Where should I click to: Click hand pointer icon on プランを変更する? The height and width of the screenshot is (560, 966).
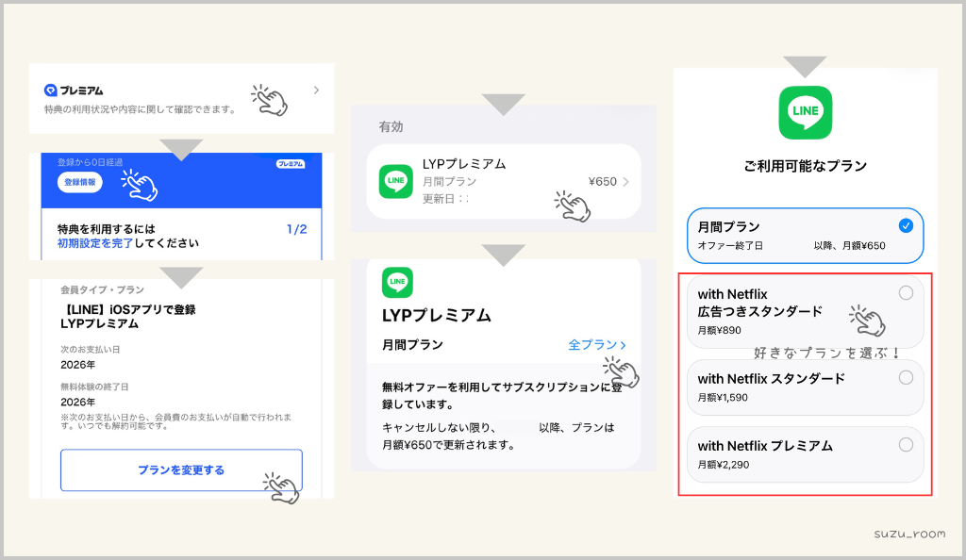pos(281,487)
